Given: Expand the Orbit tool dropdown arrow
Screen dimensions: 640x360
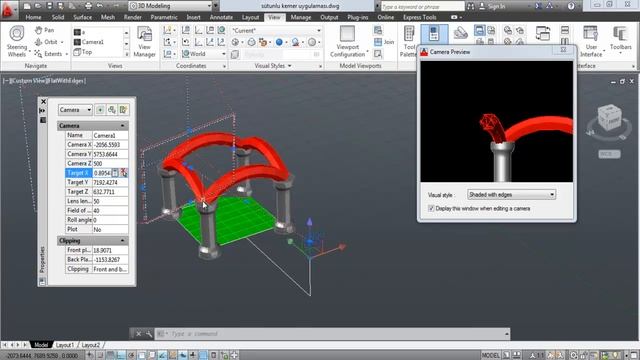Looking at the screenshot, I should point(62,42).
